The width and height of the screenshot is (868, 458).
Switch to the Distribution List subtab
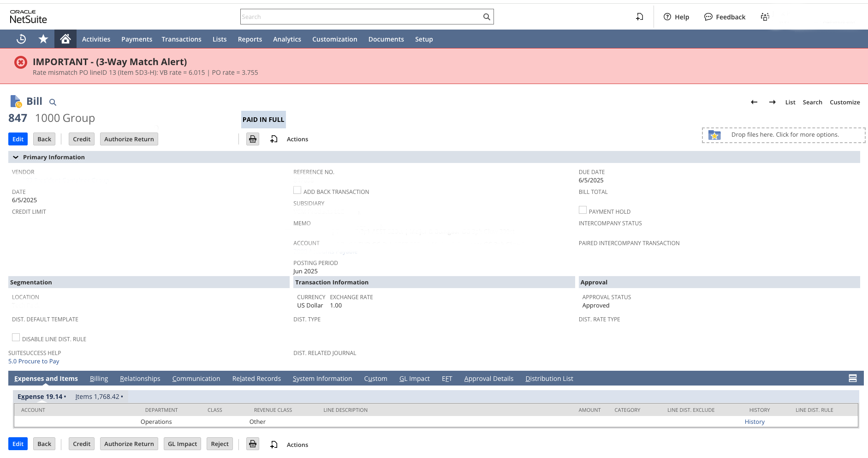pyautogui.click(x=549, y=379)
